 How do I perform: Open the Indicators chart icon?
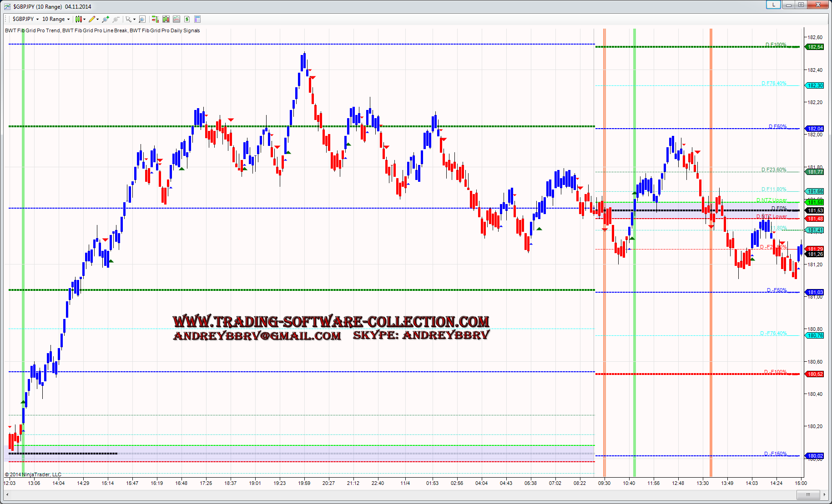coord(176,19)
